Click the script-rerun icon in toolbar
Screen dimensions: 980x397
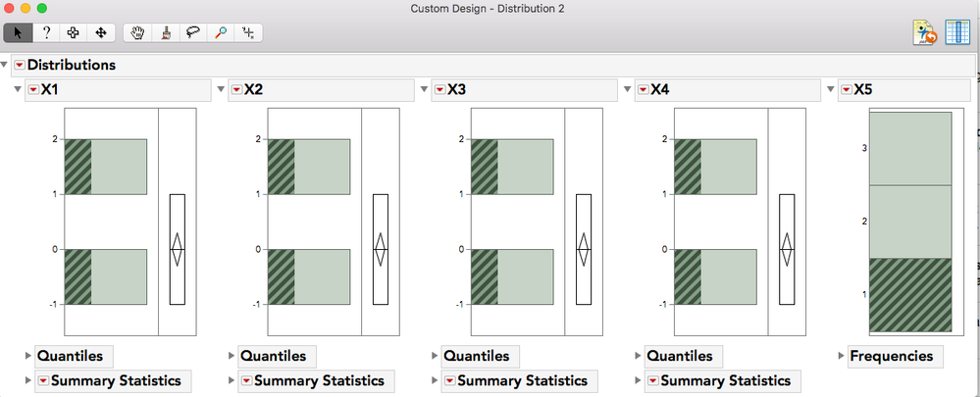925,32
